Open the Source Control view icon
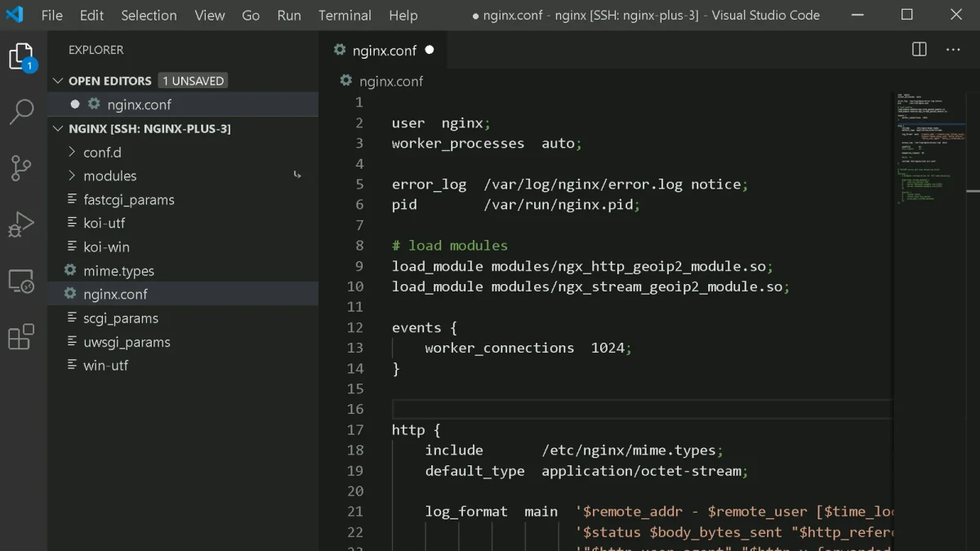Viewport: 980px width, 551px height. click(x=21, y=167)
